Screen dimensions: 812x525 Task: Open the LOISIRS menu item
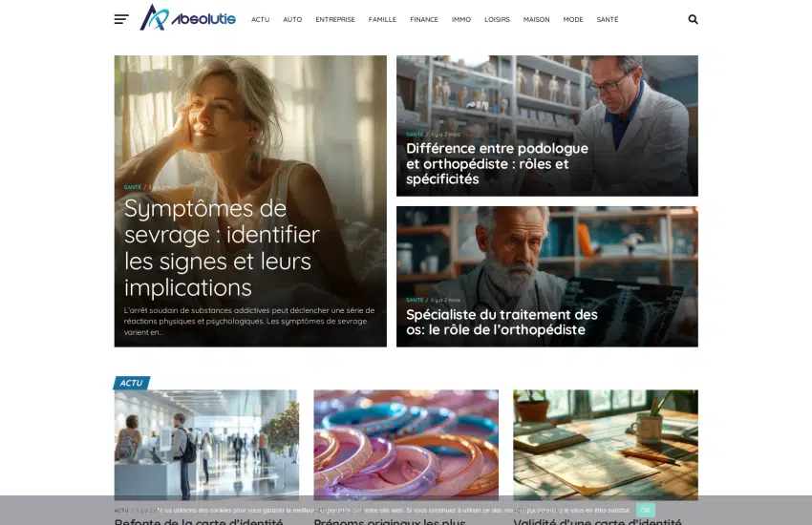click(497, 20)
